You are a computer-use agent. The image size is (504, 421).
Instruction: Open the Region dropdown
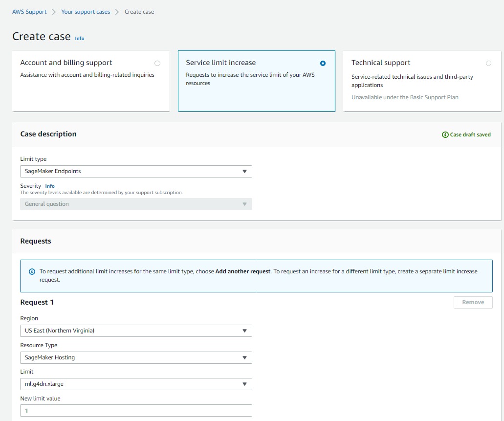point(136,331)
